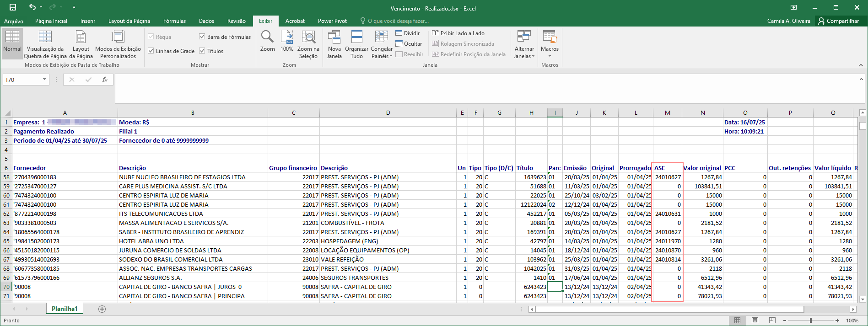Click the horizontal scrollbar thumb
868x326 pixels.
tap(669, 309)
